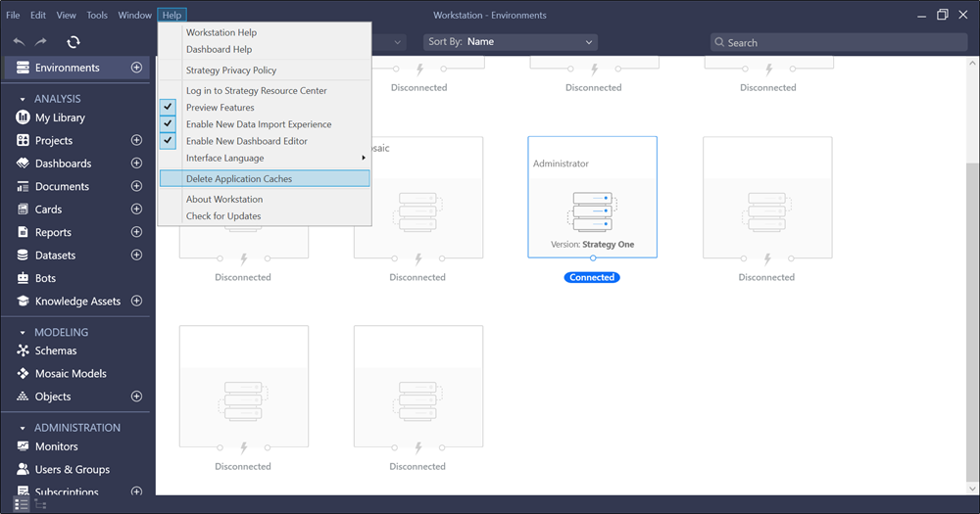Disable Enable New Dashboard Editor option
The width and height of the screenshot is (980, 514).
click(246, 141)
